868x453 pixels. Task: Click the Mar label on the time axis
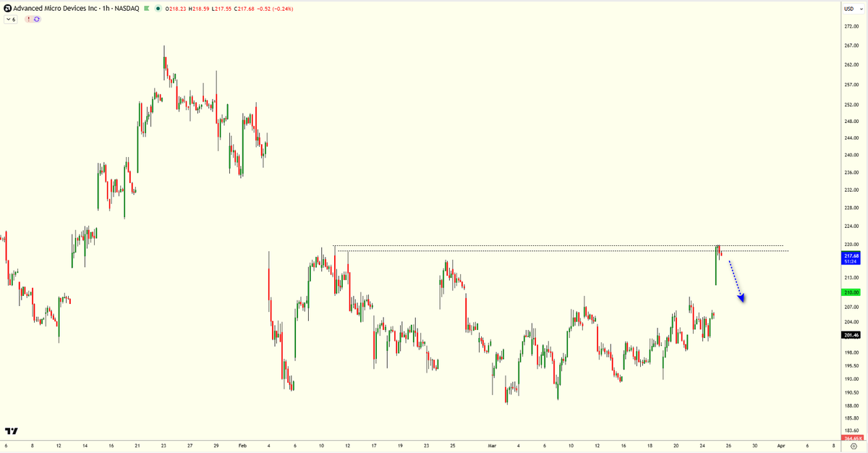click(493, 446)
